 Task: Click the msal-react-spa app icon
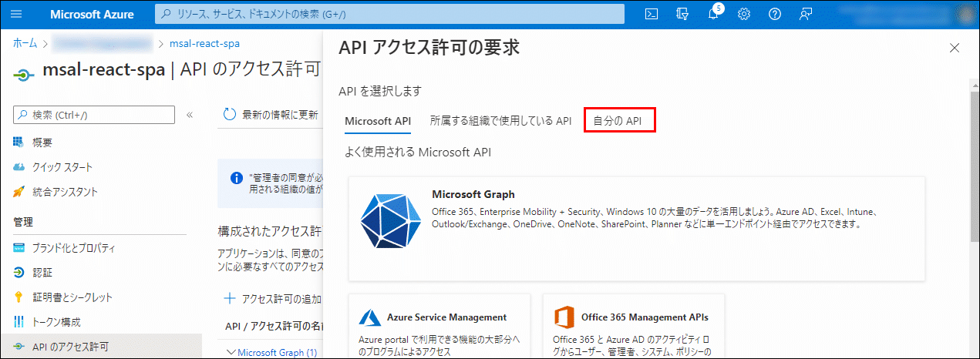(x=25, y=75)
